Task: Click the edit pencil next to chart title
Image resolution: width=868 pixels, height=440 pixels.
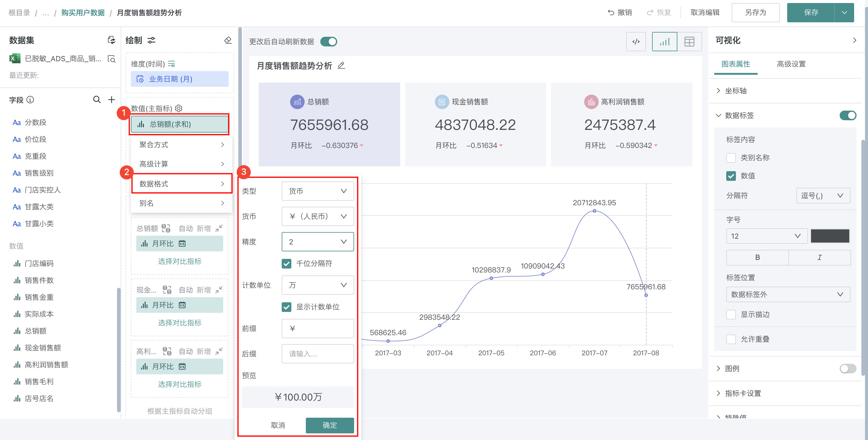Action: 341,65
